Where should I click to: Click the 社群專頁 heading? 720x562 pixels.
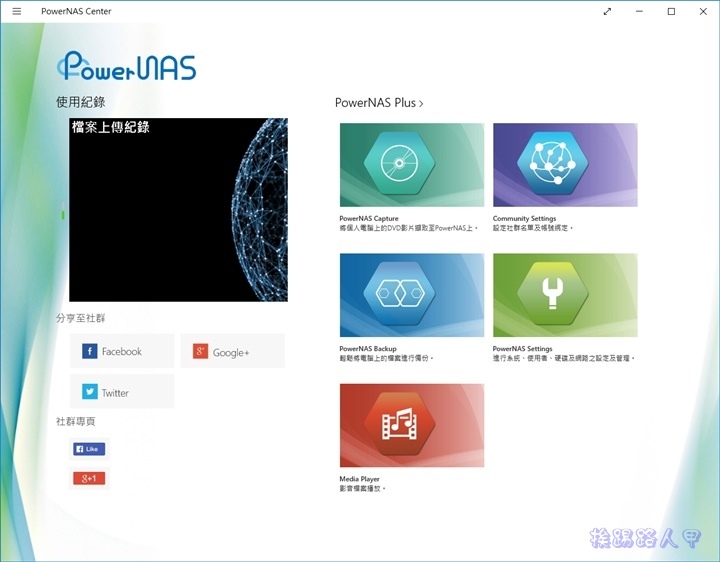pos(75,421)
